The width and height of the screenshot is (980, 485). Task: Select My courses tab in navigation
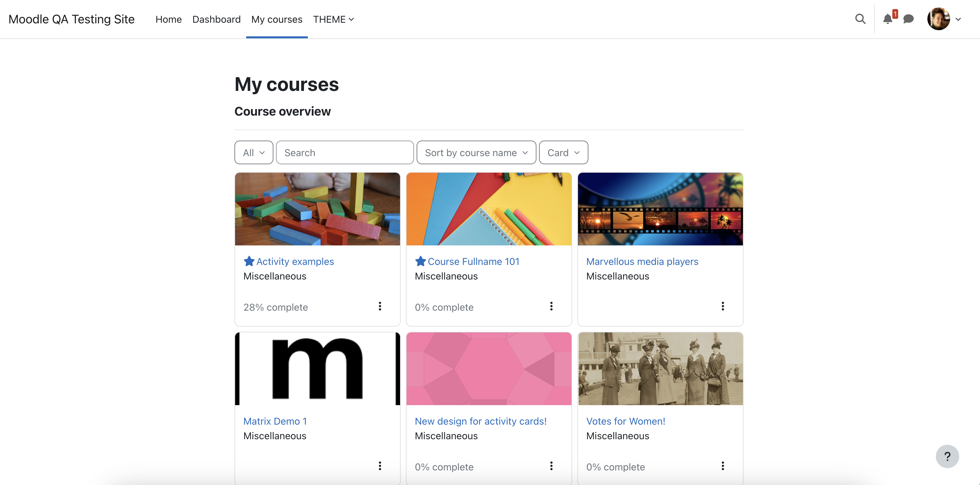point(277,19)
